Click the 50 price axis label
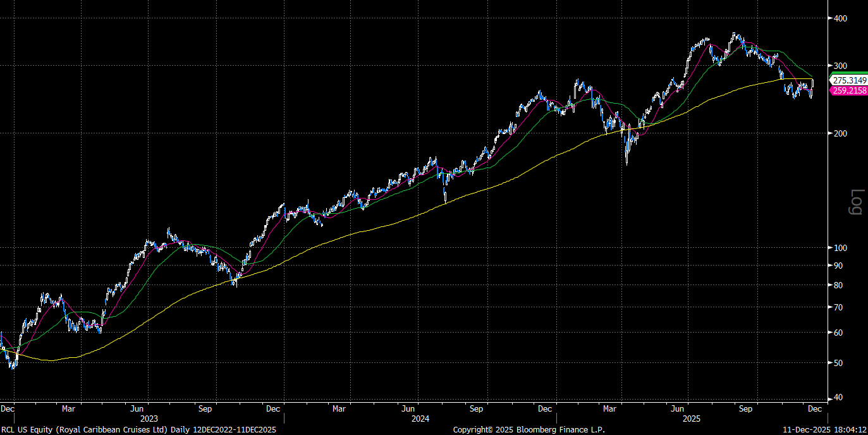Viewport: 868px width, 435px height. (x=838, y=363)
